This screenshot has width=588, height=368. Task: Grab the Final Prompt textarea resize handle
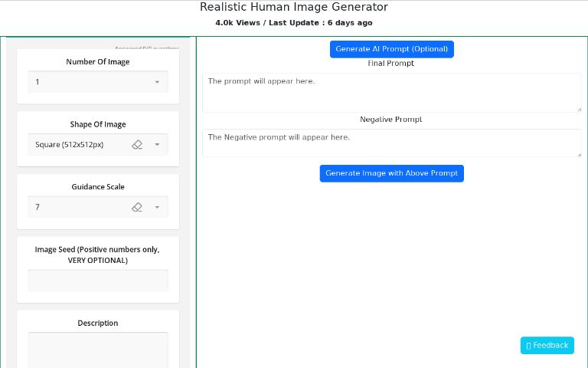click(x=579, y=109)
